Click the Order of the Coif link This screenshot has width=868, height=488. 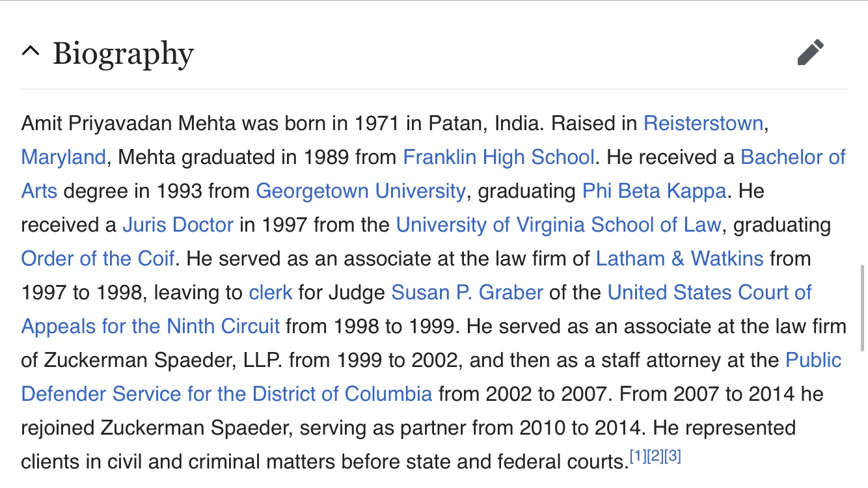click(x=98, y=258)
